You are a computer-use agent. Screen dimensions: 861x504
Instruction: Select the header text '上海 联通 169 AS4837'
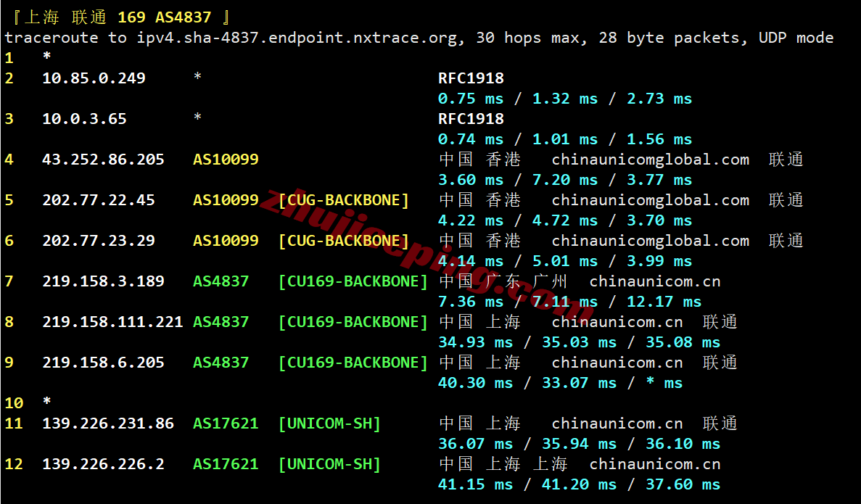click(x=118, y=17)
